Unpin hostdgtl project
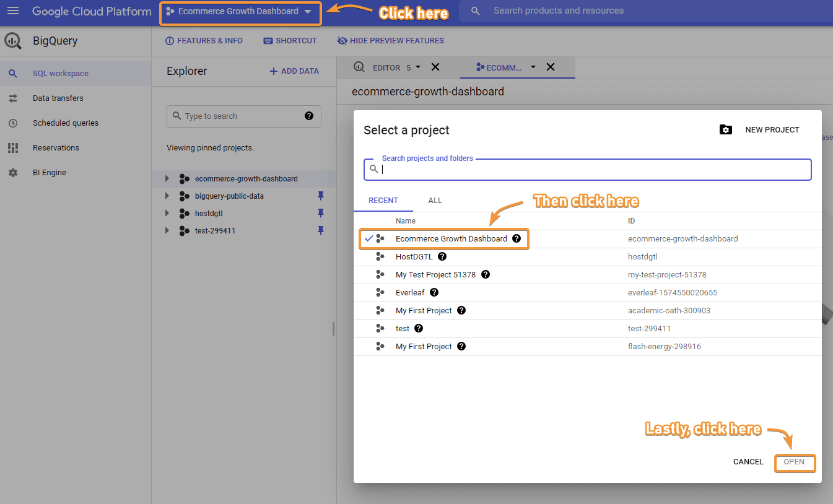 click(321, 213)
